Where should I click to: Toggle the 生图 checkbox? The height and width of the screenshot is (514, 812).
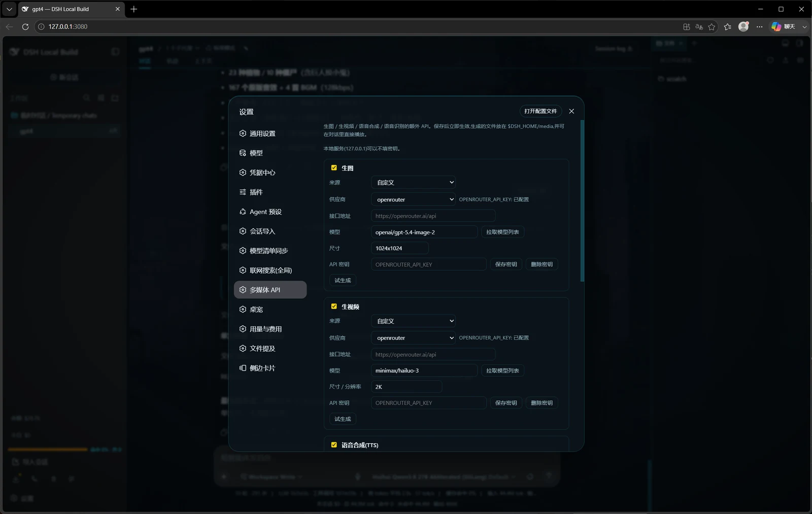point(334,167)
